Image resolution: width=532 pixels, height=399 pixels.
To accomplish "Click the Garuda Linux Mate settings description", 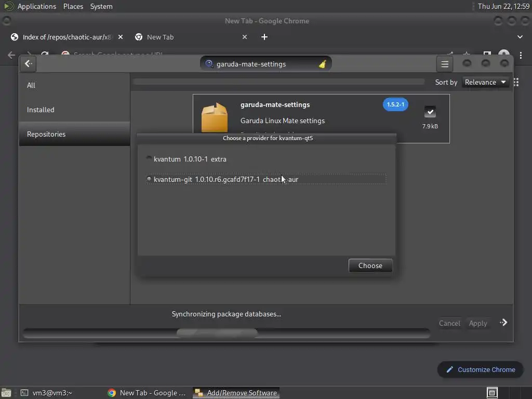I will (282, 121).
